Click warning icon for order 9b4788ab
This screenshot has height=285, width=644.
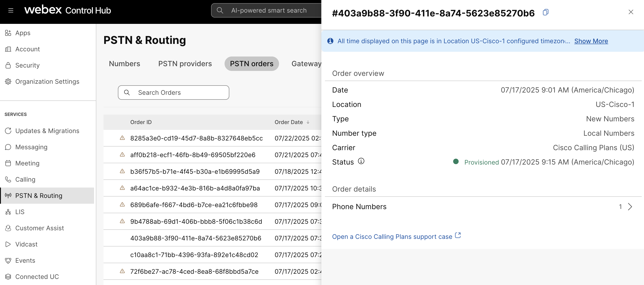pos(122,221)
